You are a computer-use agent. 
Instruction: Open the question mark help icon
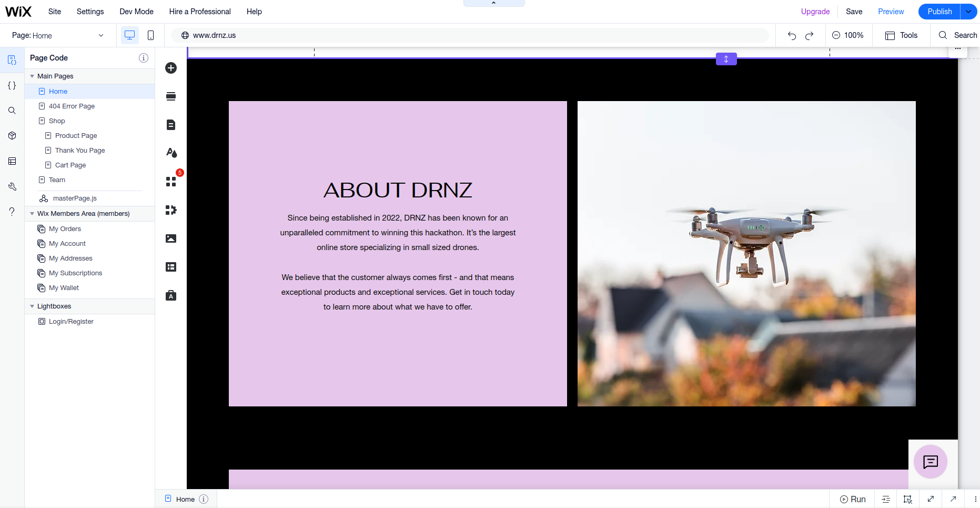click(x=12, y=212)
